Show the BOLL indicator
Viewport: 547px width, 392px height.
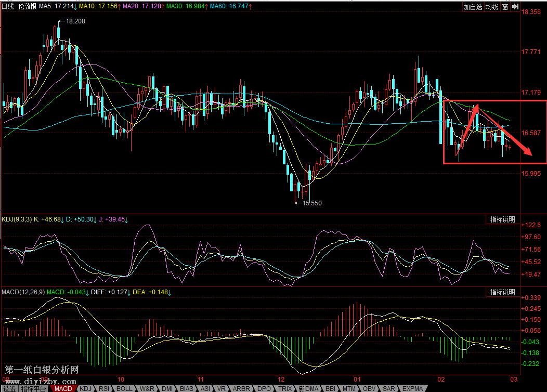coord(124,388)
